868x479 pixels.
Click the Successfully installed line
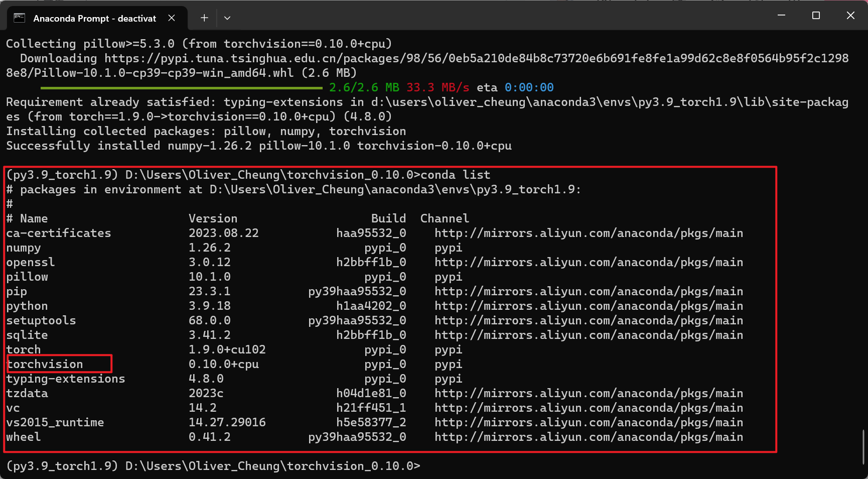[x=259, y=146]
